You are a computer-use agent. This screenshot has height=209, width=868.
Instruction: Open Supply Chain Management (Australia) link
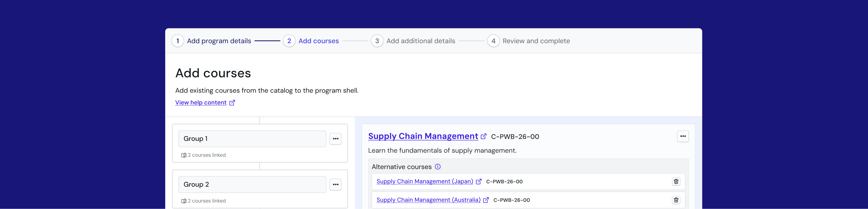pyautogui.click(x=428, y=200)
